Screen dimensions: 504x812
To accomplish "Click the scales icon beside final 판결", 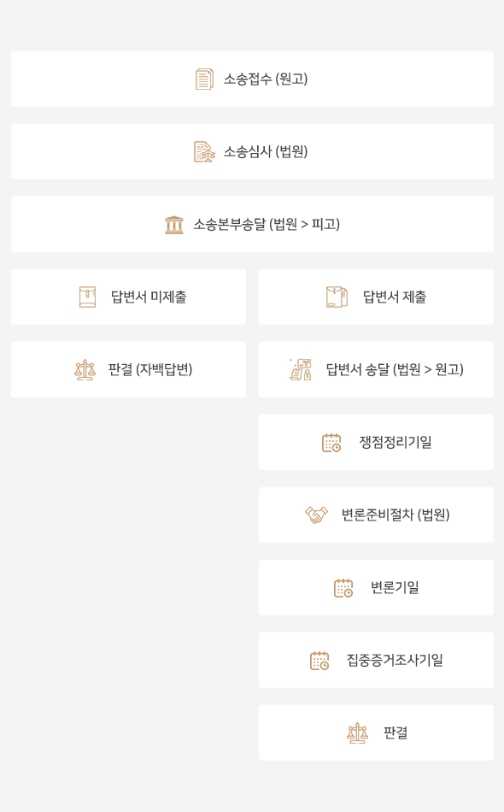I will [x=358, y=733].
